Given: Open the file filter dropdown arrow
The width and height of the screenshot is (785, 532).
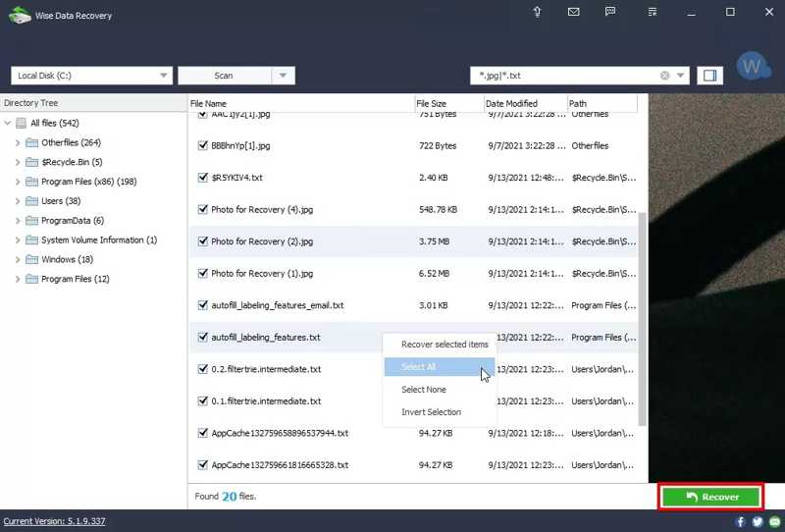Looking at the screenshot, I should [x=680, y=76].
